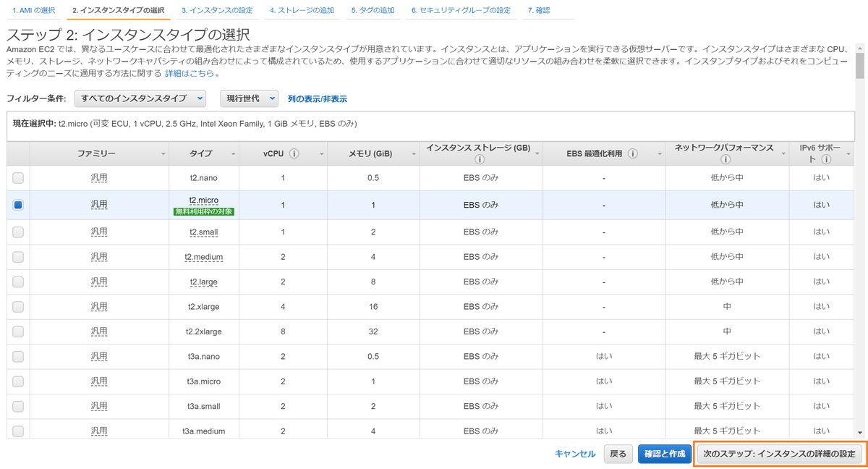Click the ネットワークパフォーマンス sort icon

[783, 154]
